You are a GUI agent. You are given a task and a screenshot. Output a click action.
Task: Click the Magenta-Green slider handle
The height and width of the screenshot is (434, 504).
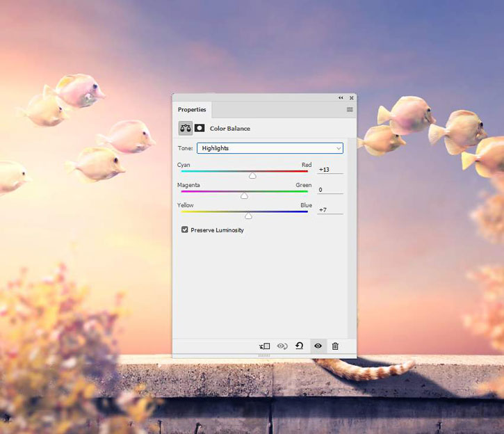point(244,195)
